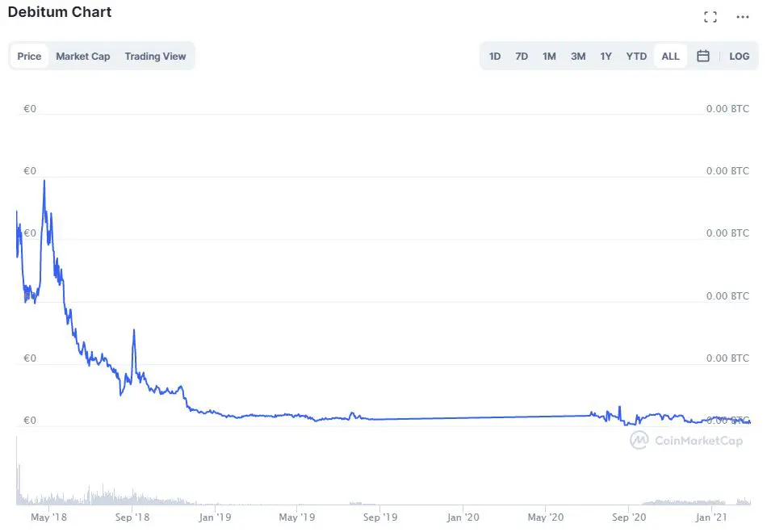Select the 1M time range
The height and width of the screenshot is (532, 767).
tap(550, 56)
